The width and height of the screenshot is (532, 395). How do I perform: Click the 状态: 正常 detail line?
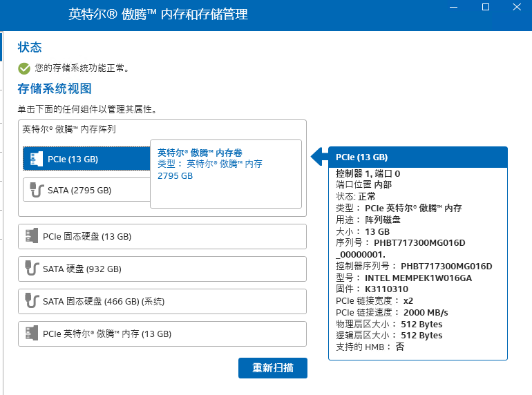(x=356, y=196)
